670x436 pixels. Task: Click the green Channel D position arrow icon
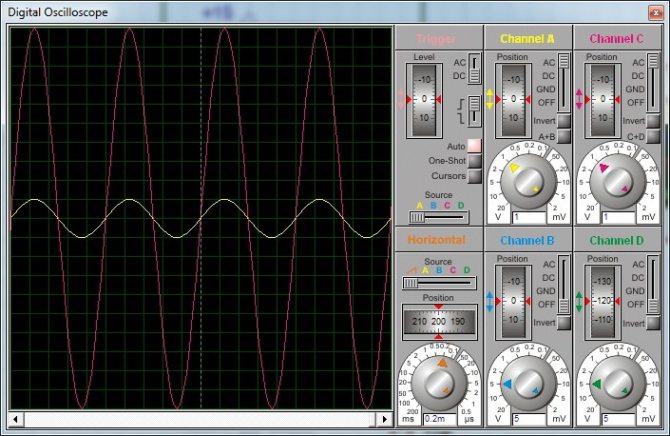(579, 301)
